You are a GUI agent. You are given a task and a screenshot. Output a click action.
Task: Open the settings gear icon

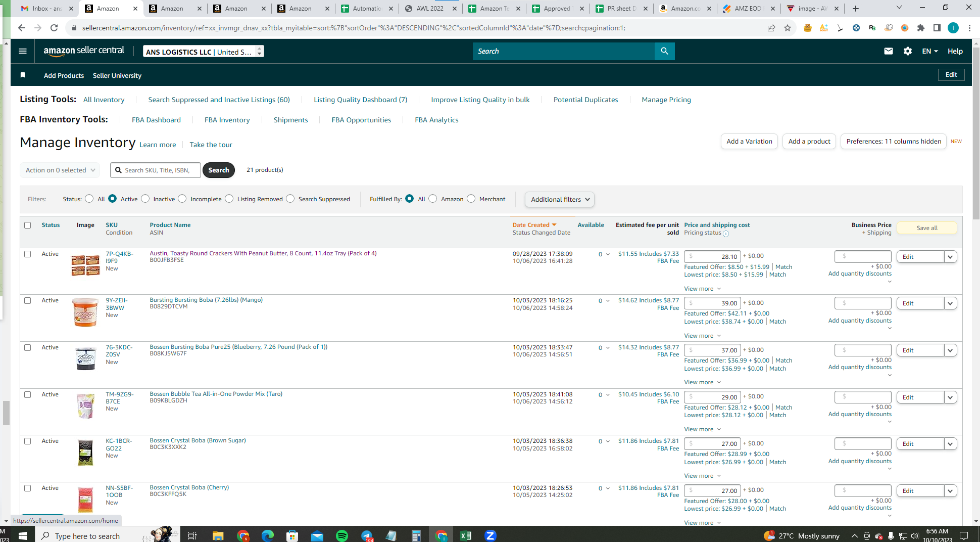coord(908,51)
